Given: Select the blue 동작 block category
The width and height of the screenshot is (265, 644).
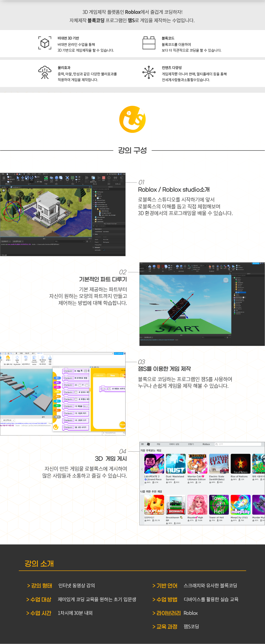Looking at the screenshot, I should 57,378.
